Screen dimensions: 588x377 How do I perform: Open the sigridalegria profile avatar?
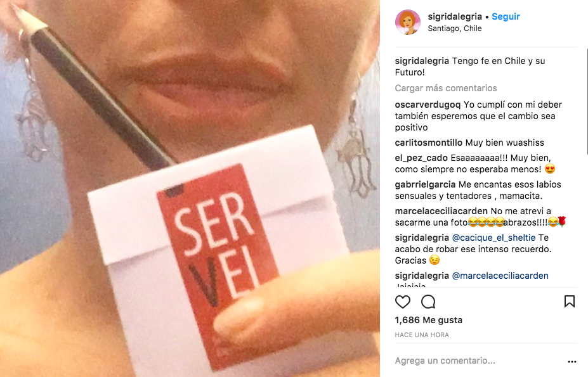(408, 22)
